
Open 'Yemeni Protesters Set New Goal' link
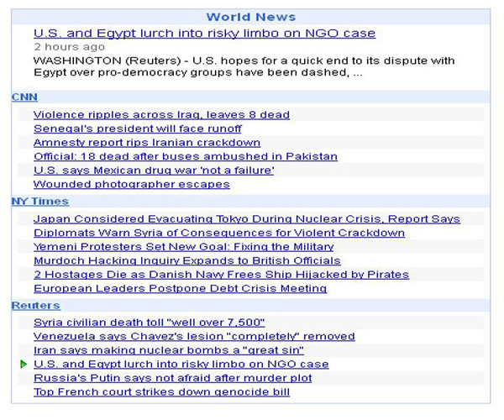click(x=183, y=246)
